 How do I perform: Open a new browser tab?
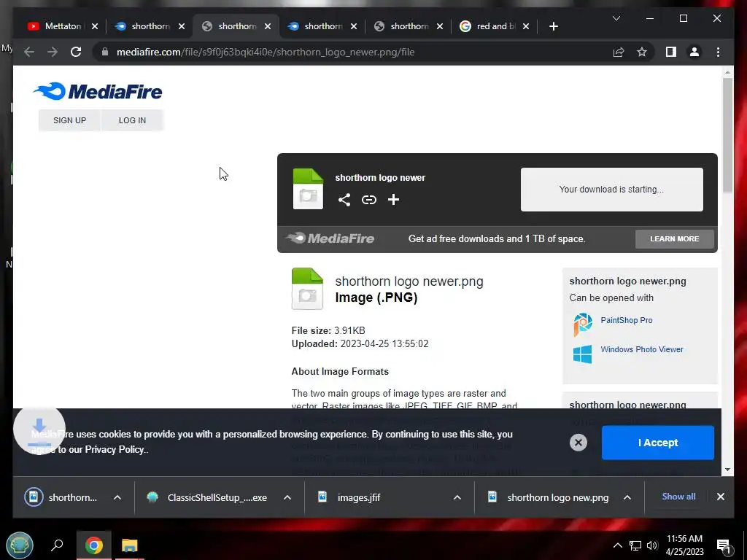(x=553, y=26)
